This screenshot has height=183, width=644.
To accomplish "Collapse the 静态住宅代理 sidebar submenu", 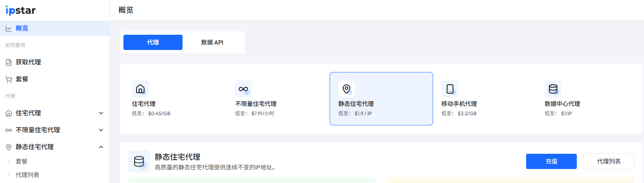I will point(101,147).
